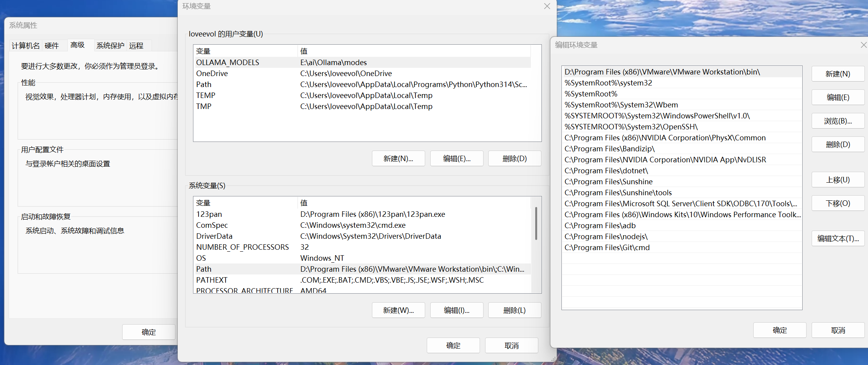Click 删除(D) in 编辑环境变量 dialog

[838, 145]
